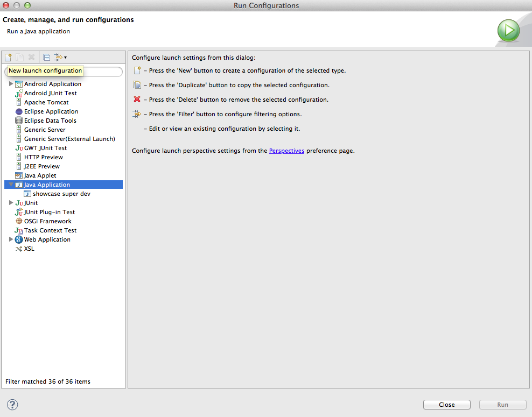Click the XSL icon in the tree
The height and width of the screenshot is (417, 532).
pyautogui.click(x=19, y=249)
